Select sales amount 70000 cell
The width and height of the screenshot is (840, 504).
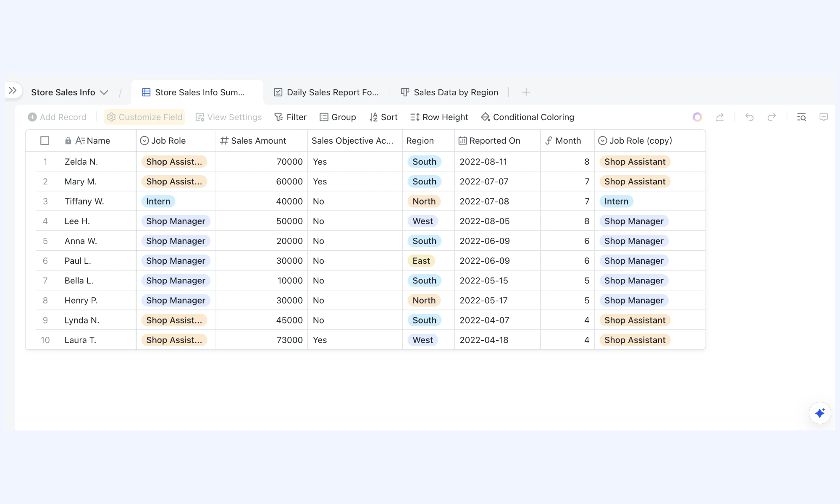(262, 162)
